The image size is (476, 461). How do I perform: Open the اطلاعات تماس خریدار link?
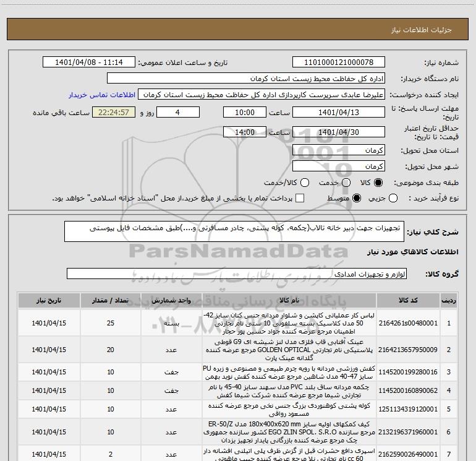pyautogui.click(x=102, y=95)
